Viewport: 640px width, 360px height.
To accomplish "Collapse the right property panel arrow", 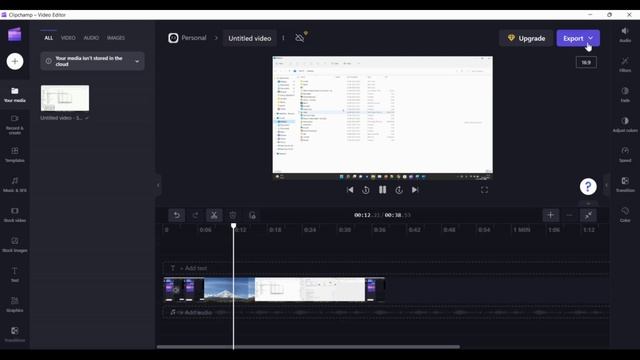I will coord(606,185).
